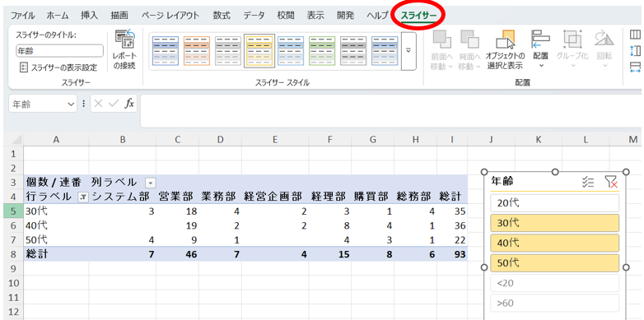This screenshot has height=320, width=644.
Task: Switch to the 表示 tab
Action: (315, 16)
